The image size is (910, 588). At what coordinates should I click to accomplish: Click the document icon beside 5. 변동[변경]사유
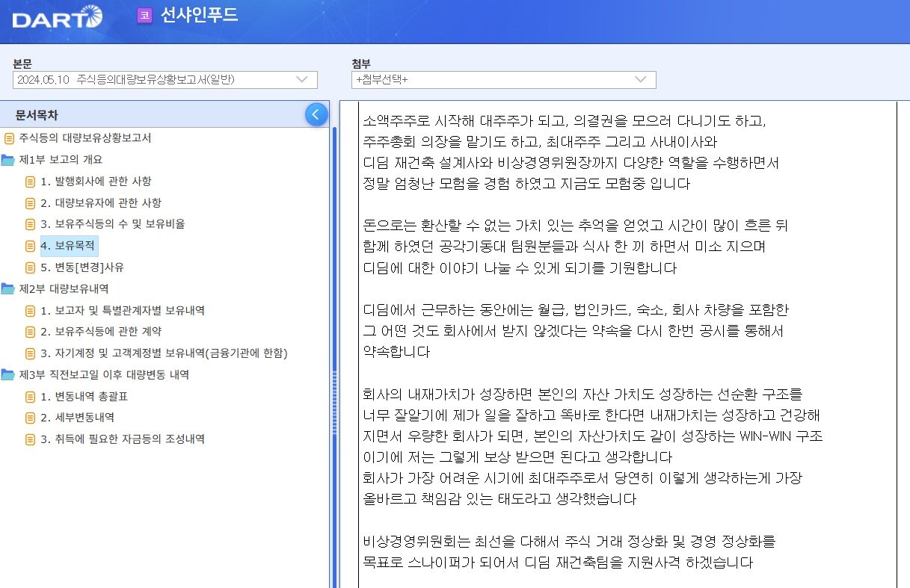coord(28,267)
